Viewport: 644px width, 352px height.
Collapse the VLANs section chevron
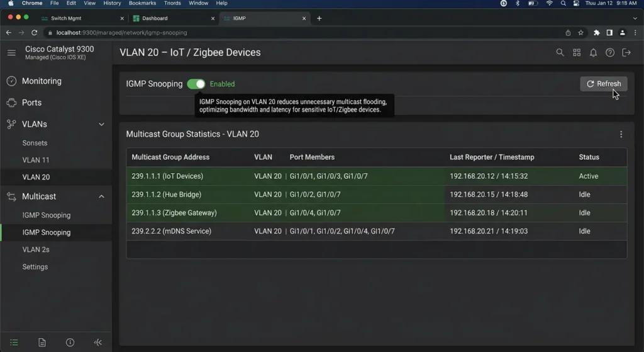[101, 124]
